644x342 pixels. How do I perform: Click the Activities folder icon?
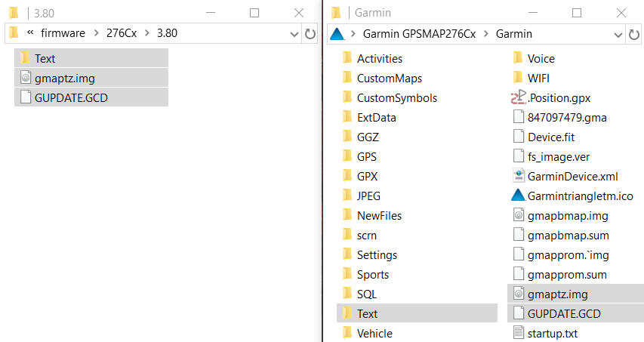pos(347,58)
